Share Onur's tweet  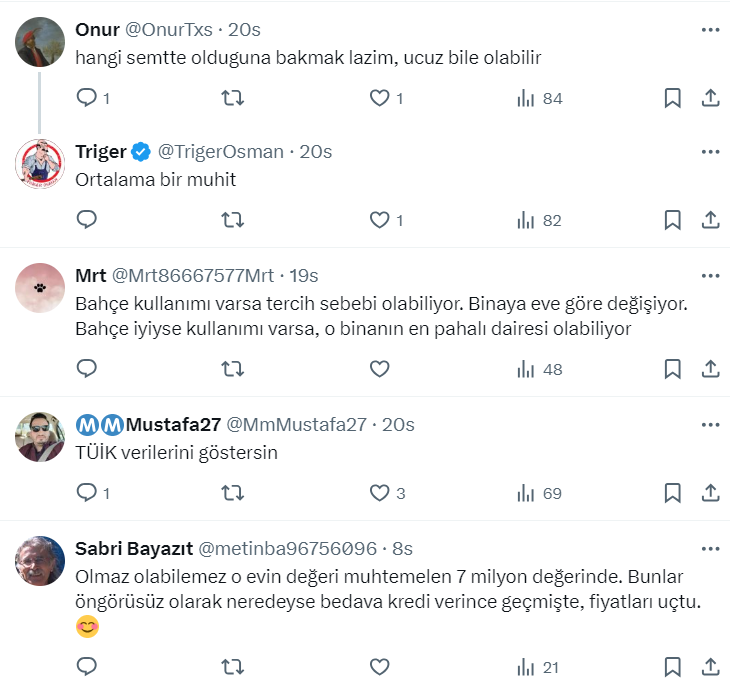click(710, 98)
